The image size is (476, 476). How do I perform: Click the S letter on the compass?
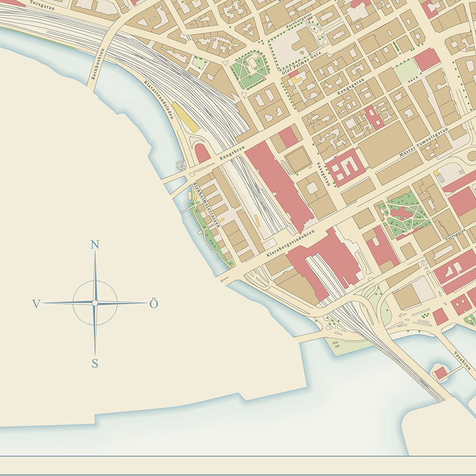[95, 363]
